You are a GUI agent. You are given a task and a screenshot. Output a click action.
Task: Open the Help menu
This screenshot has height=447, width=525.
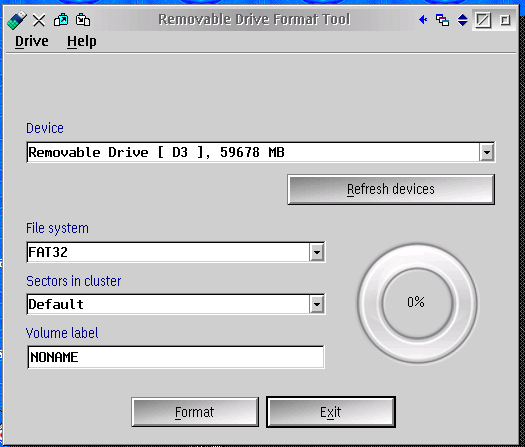tap(82, 42)
